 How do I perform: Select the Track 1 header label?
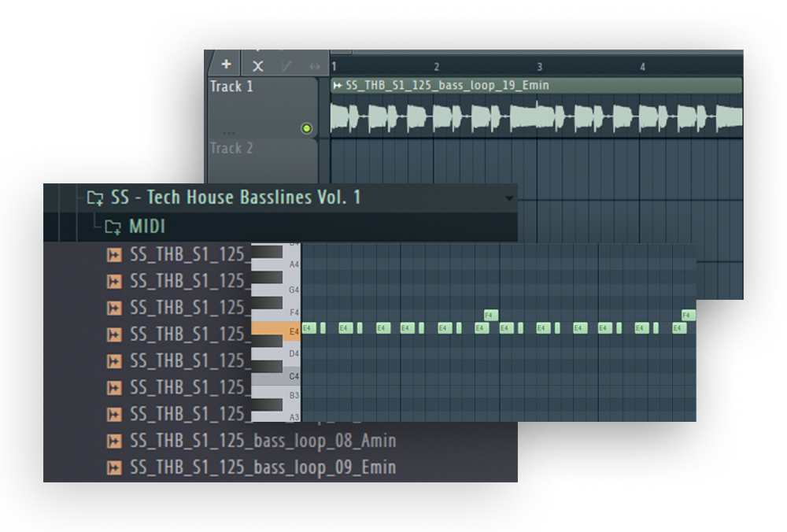click(x=232, y=87)
